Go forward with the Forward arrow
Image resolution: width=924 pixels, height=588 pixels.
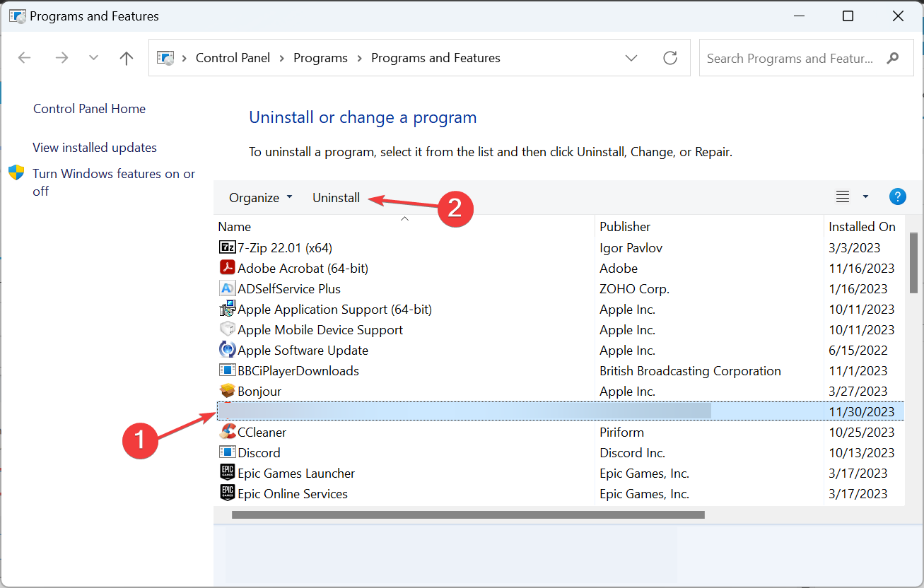[x=62, y=58]
